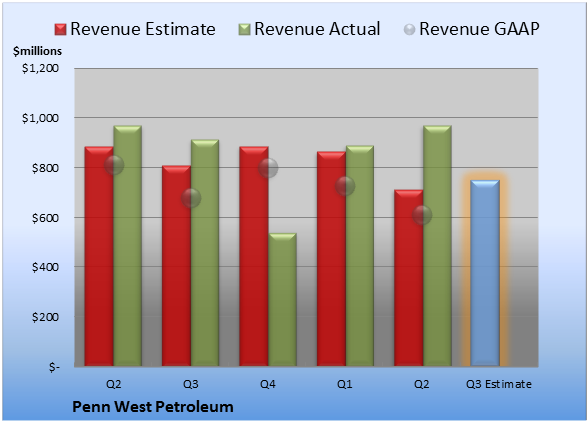Click the '$200' axis value
The image size is (588, 422).
[45, 317]
